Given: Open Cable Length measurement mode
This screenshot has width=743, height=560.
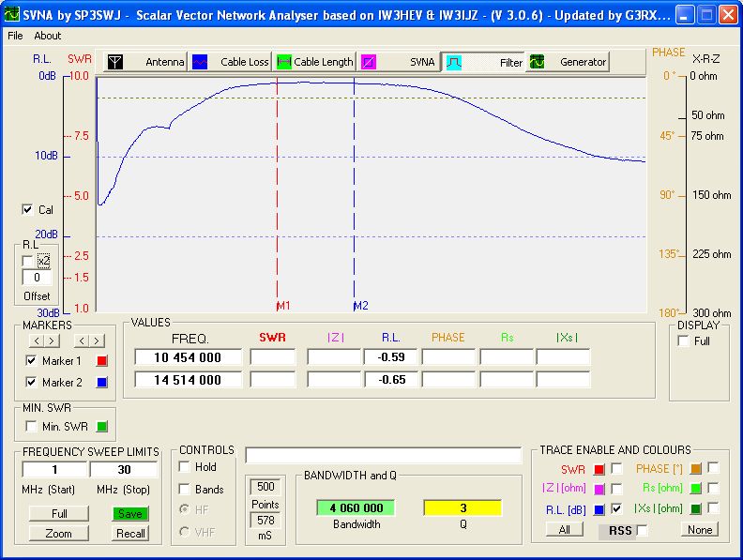Looking at the screenshot, I should click(x=284, y=62).
